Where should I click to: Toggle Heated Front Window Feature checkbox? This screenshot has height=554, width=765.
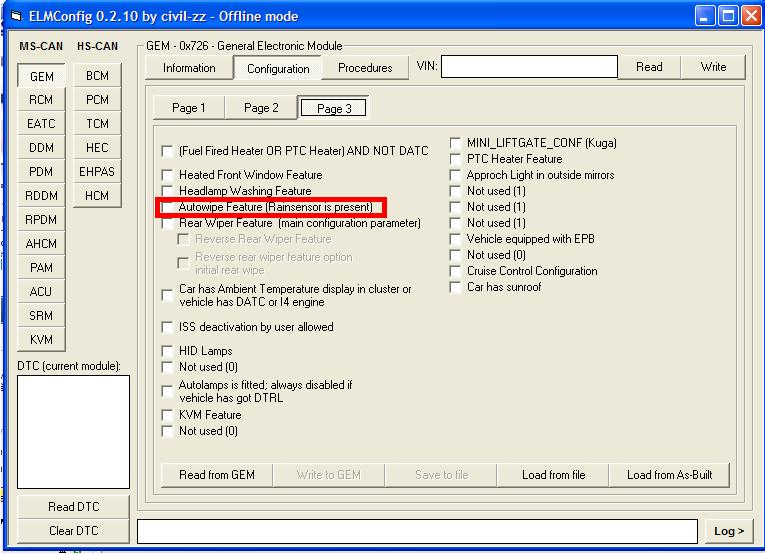coord(168,175)
